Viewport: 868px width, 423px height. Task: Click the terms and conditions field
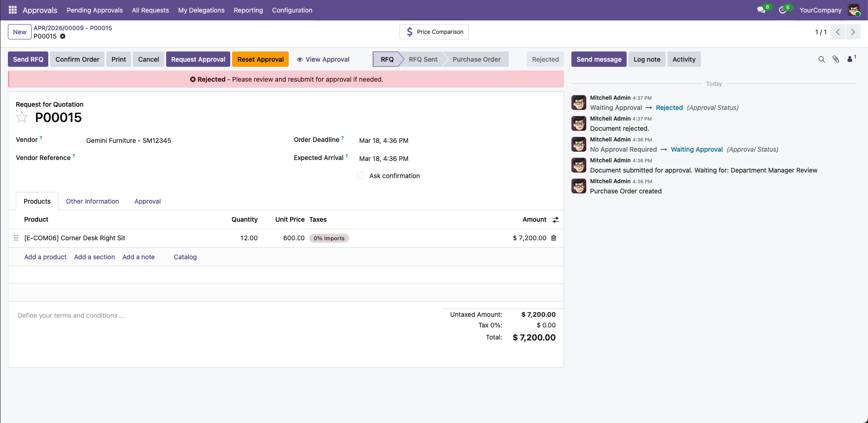click(x=71, y=315)
